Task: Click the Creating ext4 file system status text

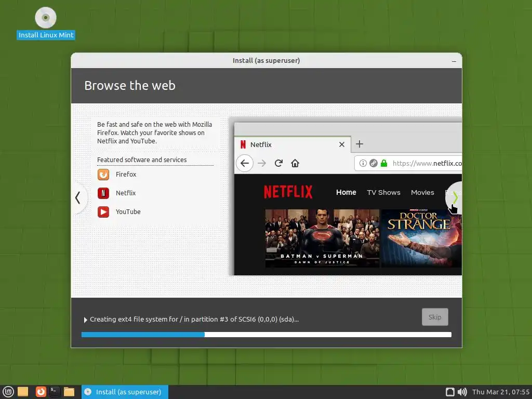Action: point(194,320)
